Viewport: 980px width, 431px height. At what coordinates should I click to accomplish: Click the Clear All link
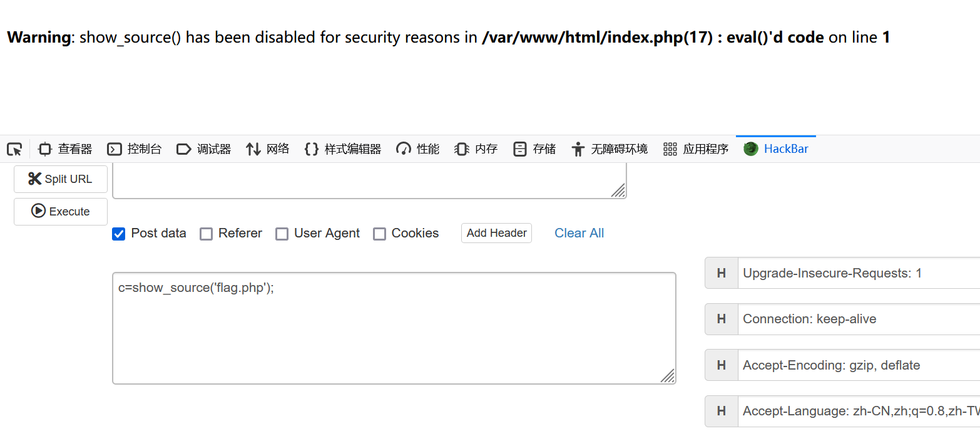(579, 233)
